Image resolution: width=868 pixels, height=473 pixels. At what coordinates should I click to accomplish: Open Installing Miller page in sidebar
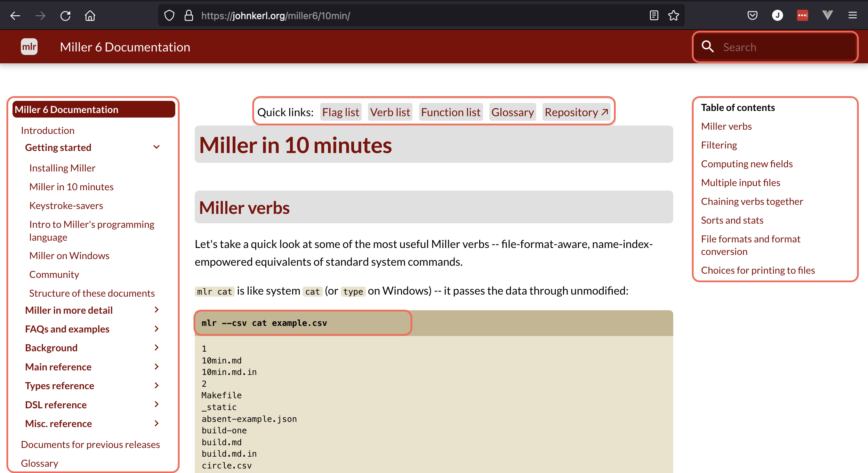(62, 168)
